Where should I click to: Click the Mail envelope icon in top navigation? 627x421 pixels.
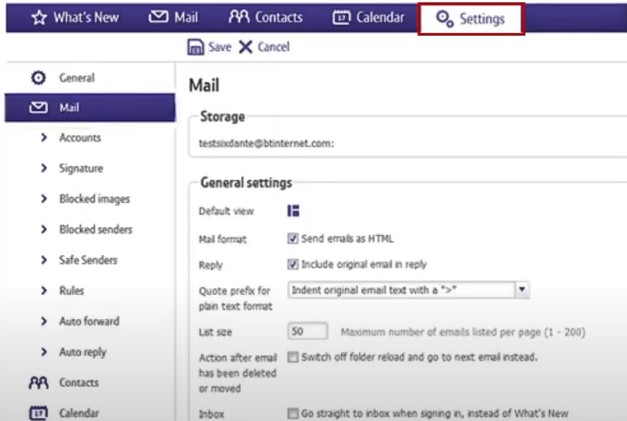[x=158, y=17]
